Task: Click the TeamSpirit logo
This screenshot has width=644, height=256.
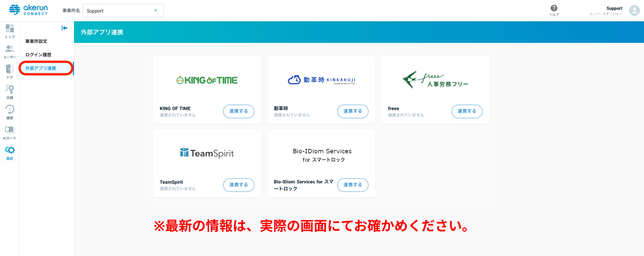Action: pyautogui.click(x=207, y=153)
